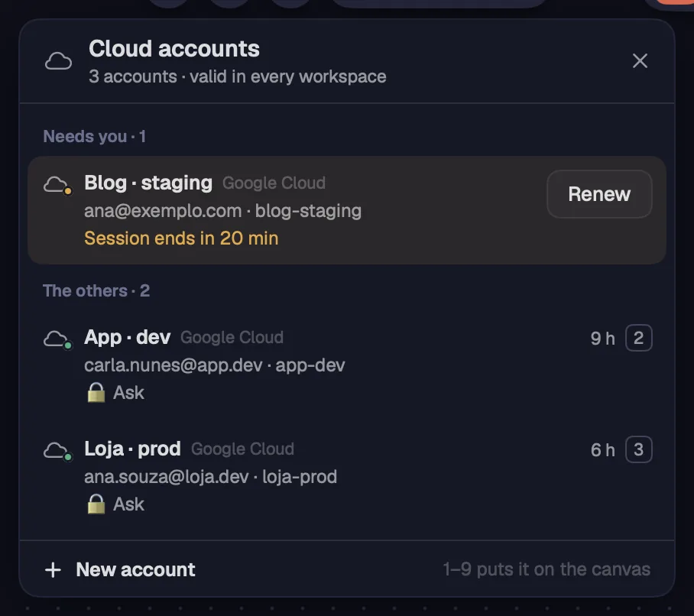694x616 pixels.
Task: Select the Loja · prod account name
Action: (133, 449)
